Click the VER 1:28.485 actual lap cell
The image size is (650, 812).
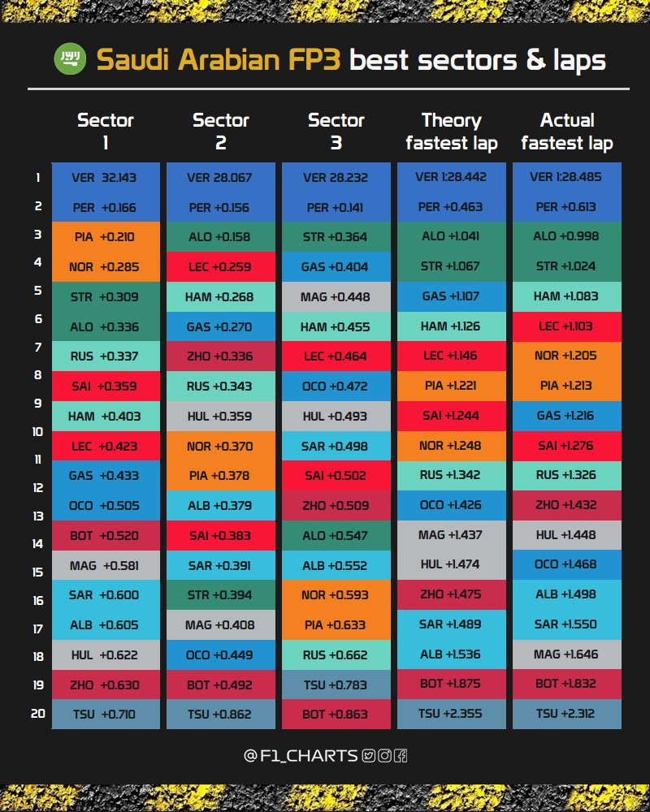(566, 178)
